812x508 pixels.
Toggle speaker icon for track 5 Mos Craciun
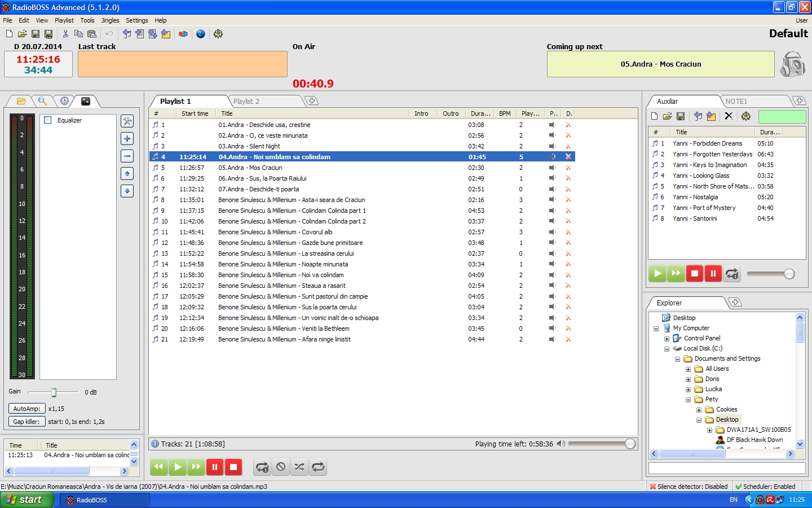click(552, 168)
